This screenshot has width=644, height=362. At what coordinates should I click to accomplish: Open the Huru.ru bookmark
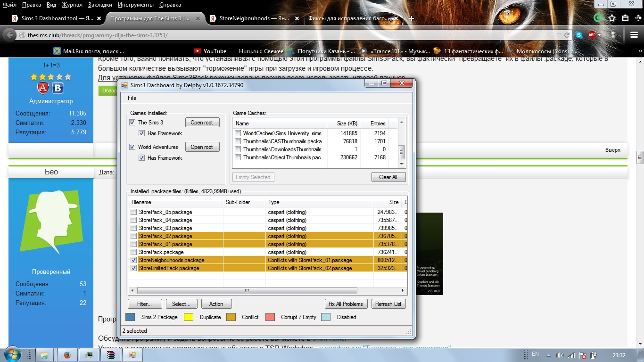[x=261, y=51]
